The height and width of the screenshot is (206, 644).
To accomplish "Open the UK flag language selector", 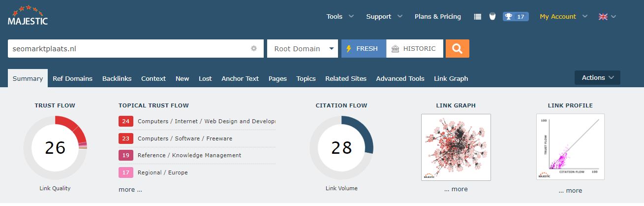I will (607, 17).
